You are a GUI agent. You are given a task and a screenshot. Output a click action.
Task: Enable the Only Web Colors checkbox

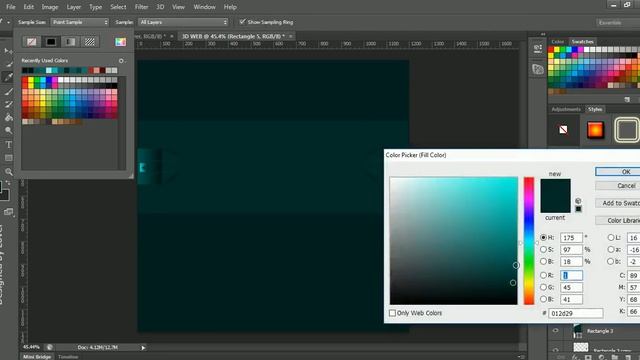392,313
